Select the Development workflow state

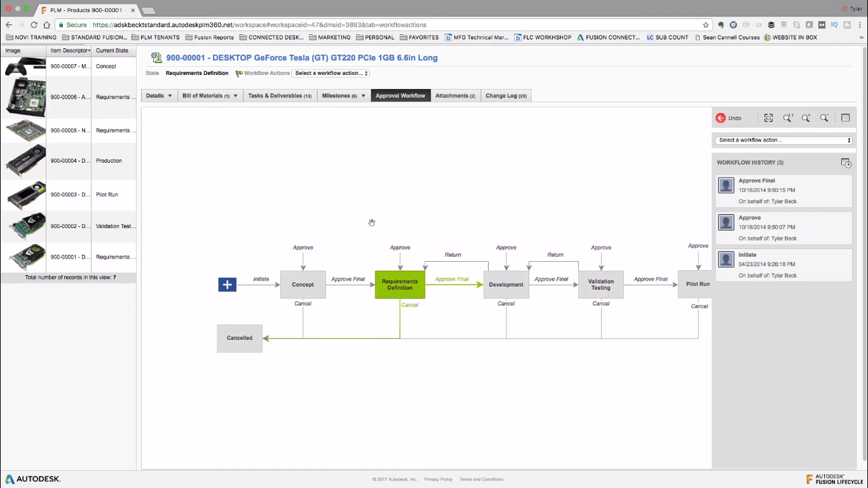(x=506, y=285)
